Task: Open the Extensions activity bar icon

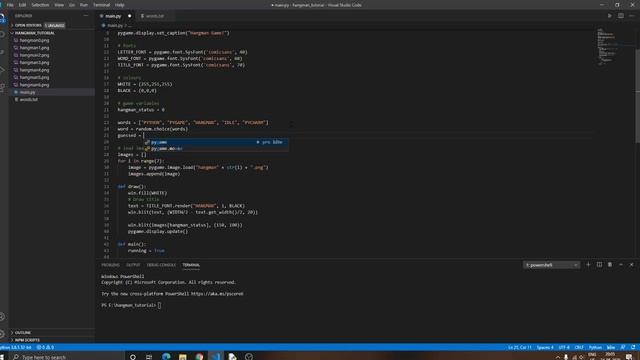Action: [2, 88]
